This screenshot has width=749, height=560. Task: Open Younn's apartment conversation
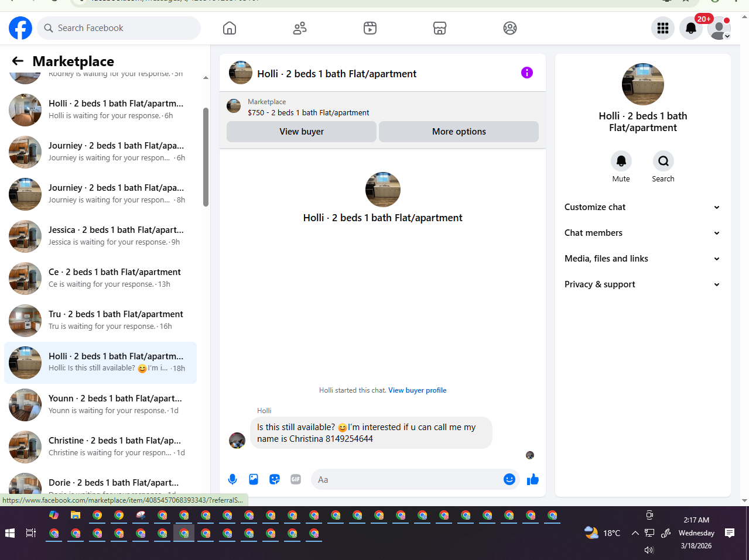[x=101, y=405]
